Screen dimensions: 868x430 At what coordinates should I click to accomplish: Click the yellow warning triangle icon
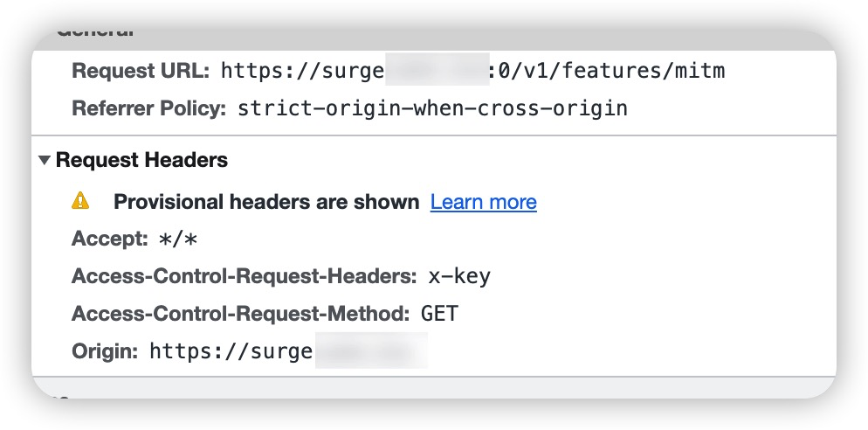point(80,201)
